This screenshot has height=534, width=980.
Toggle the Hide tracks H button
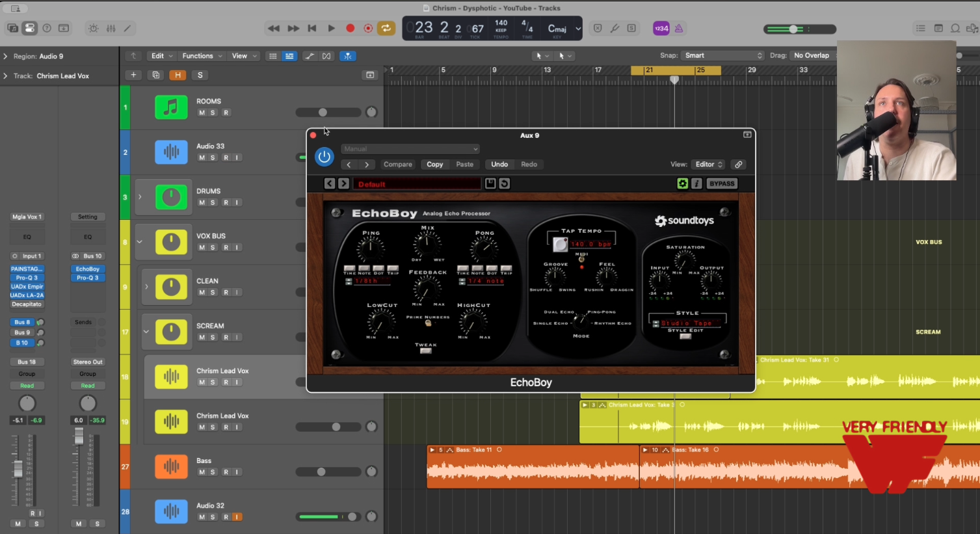tap(178, 75)
